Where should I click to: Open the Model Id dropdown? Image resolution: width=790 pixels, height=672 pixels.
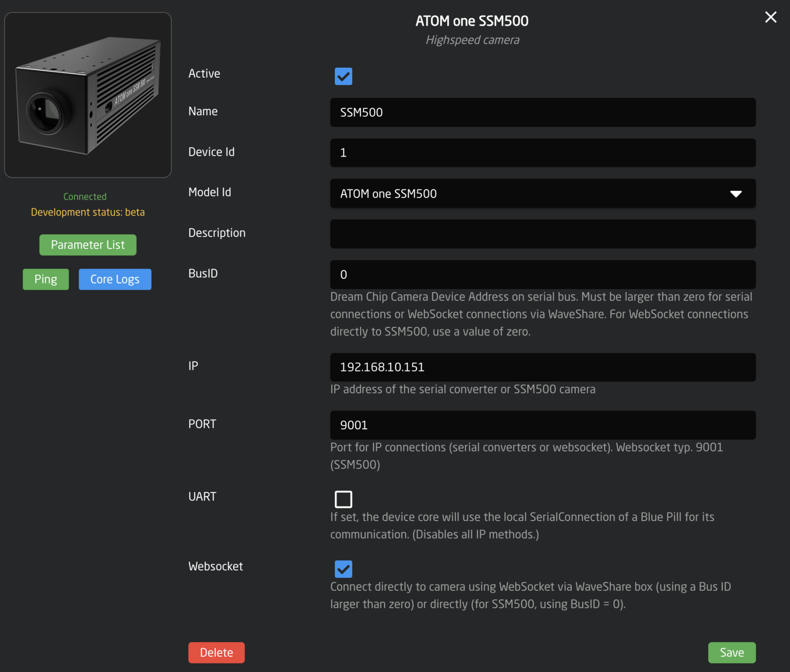click(x=543, y=193)
